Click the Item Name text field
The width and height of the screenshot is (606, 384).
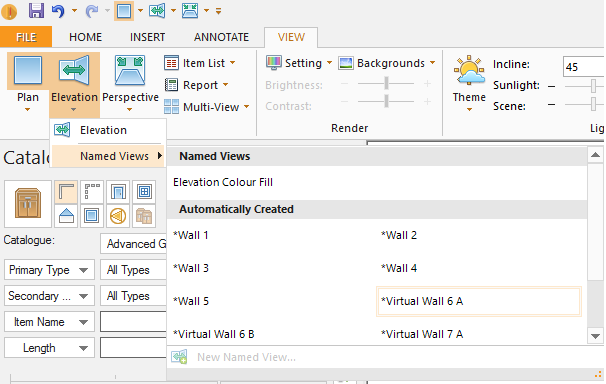pyautogui.click(x=134, y=322)
